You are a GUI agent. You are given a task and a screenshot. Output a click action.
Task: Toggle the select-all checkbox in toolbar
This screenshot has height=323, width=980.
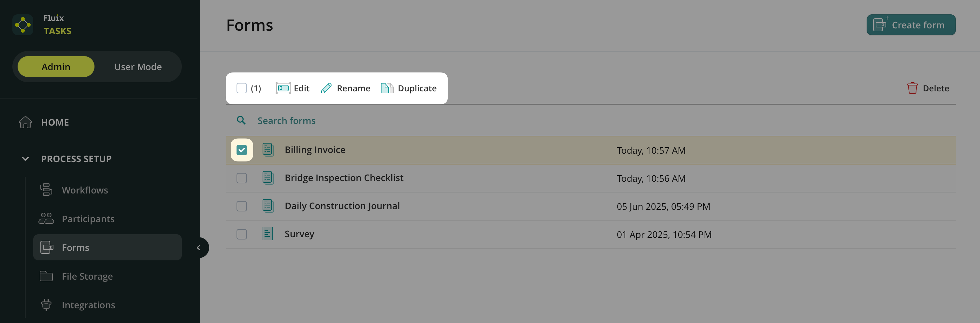coord(241,88)
